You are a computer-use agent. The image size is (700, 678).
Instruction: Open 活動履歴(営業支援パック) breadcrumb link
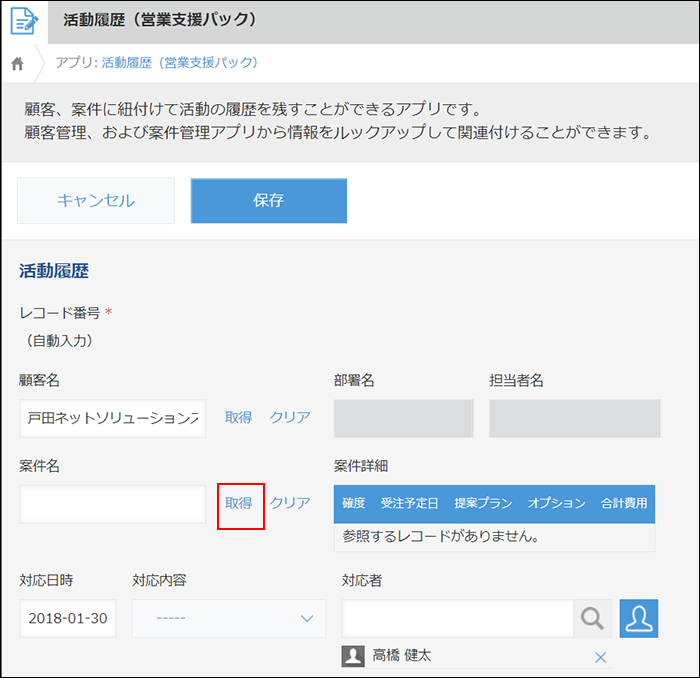point(179,62)
